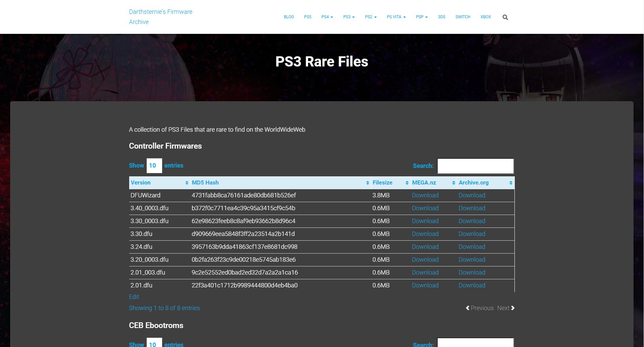Viewport: 644px width, 347px height.
Task: Click the PS3 Rare Files page title
Action: click(322, 62)
